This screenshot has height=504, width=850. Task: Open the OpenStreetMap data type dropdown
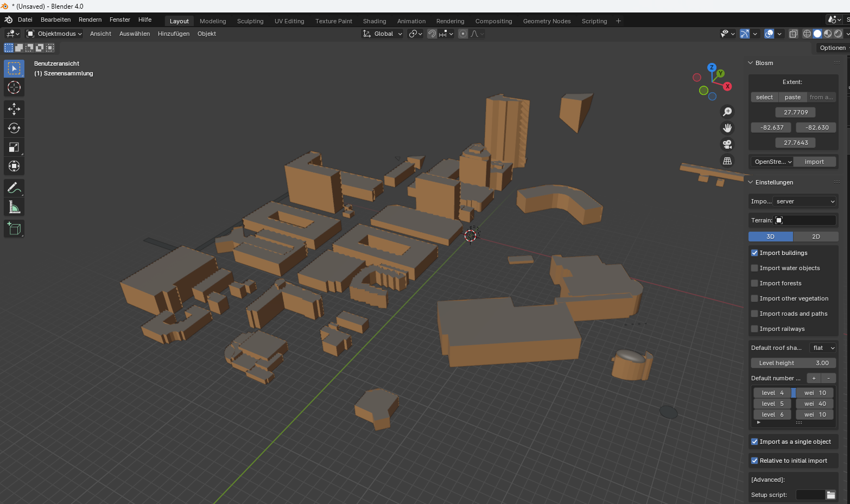pos(772,162)
